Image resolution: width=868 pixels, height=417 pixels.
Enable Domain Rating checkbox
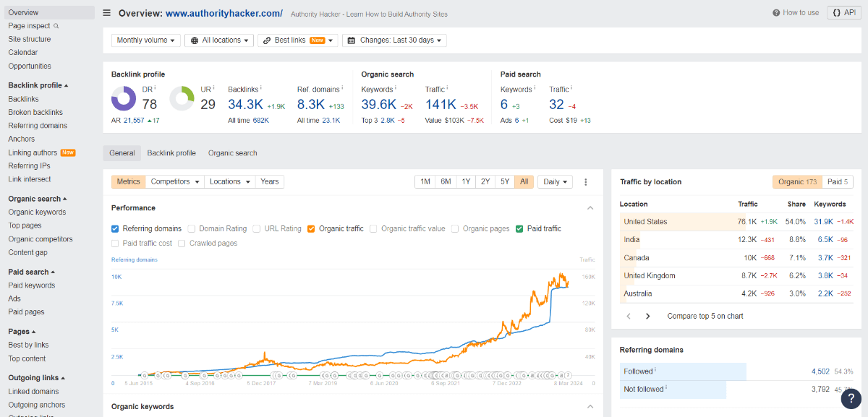pos(192,228)
